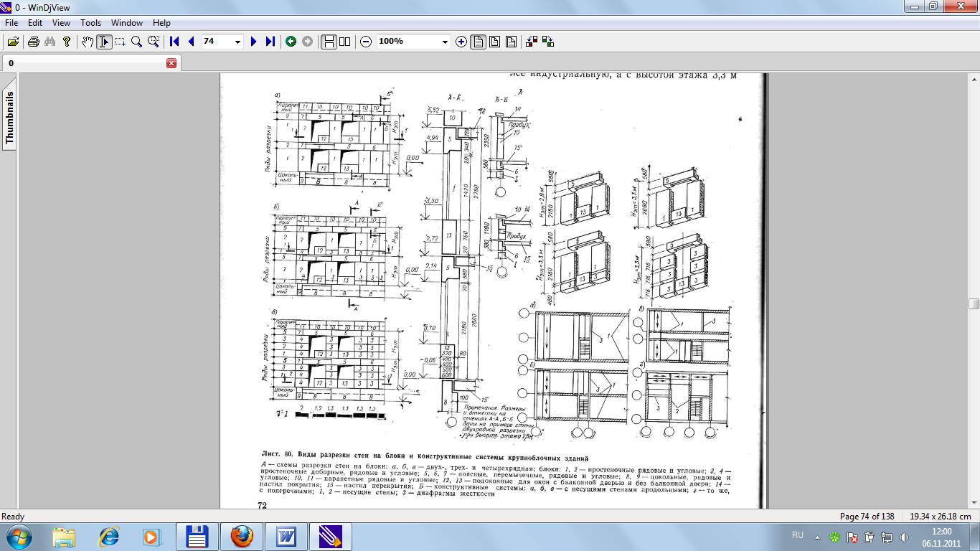Click the green ICQ flower tray icon

(834, 537)
